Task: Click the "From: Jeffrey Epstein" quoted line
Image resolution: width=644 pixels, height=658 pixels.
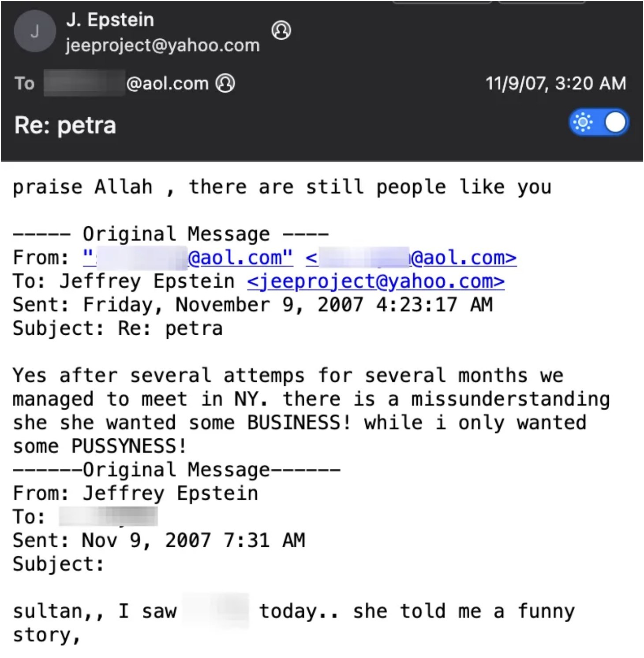Action: (x=135, y=494)
